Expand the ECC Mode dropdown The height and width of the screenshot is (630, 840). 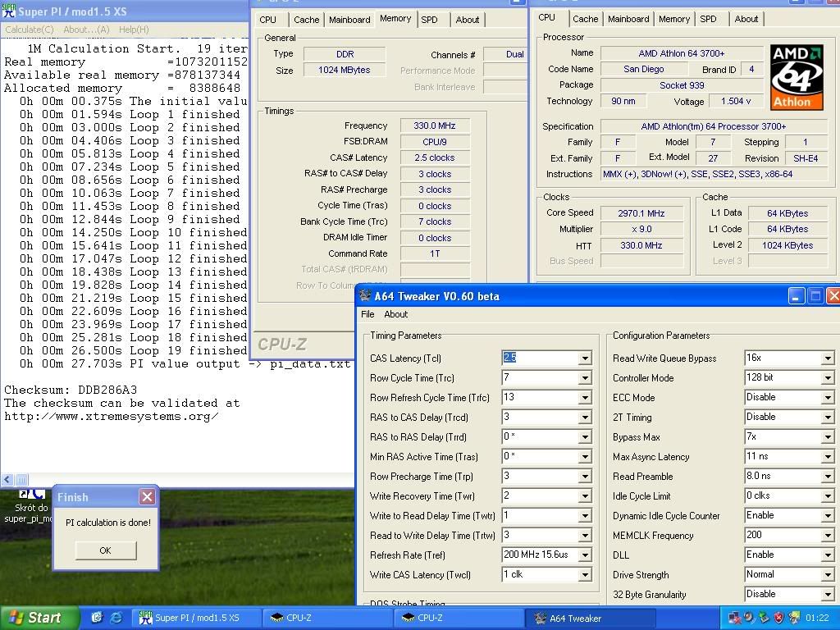point(828,398)
